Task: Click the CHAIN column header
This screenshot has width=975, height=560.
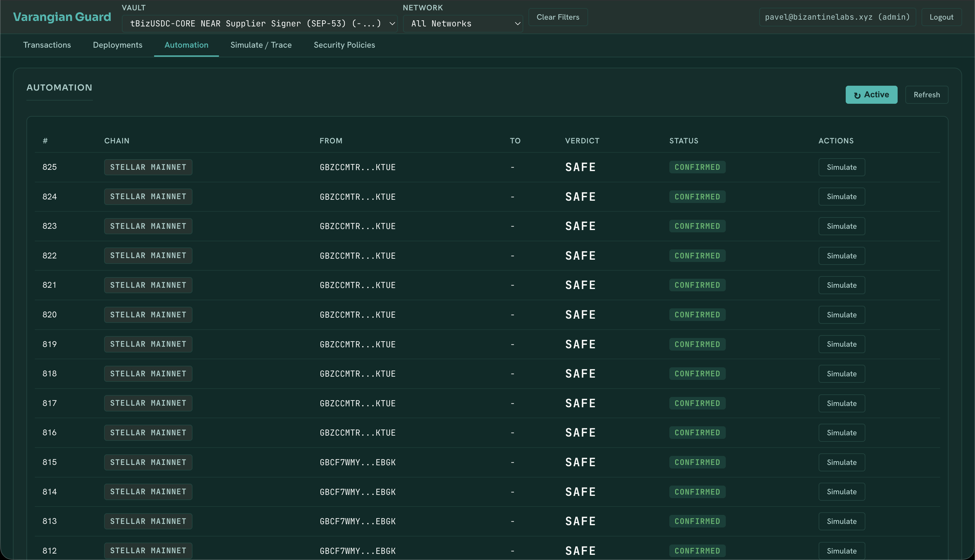Action: pos(117,141)
